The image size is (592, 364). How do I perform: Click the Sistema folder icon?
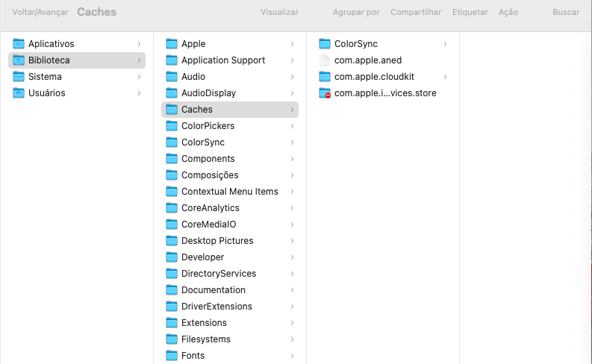(19, 77)
